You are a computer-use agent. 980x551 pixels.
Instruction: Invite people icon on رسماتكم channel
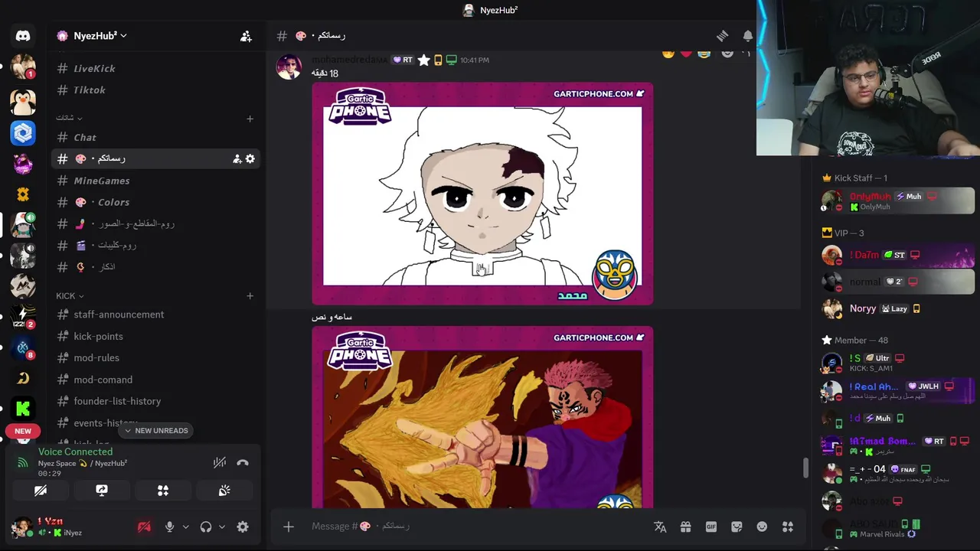pyautogui.click(x=237, y=158)
